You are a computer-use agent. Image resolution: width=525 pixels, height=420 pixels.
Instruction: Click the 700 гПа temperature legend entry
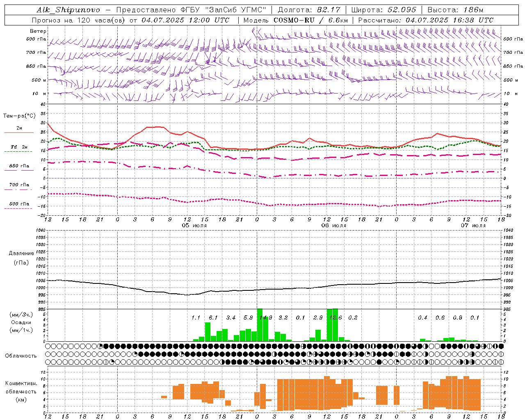point(19,185)
